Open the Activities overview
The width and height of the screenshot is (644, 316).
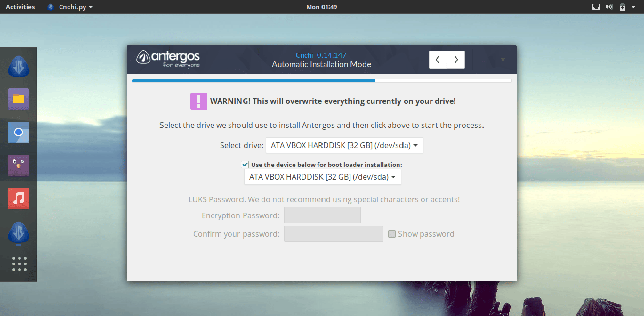click(x=20, y=7)
